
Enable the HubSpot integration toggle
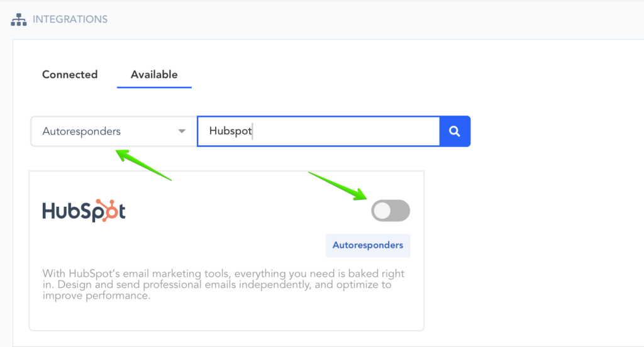point(391,211)
